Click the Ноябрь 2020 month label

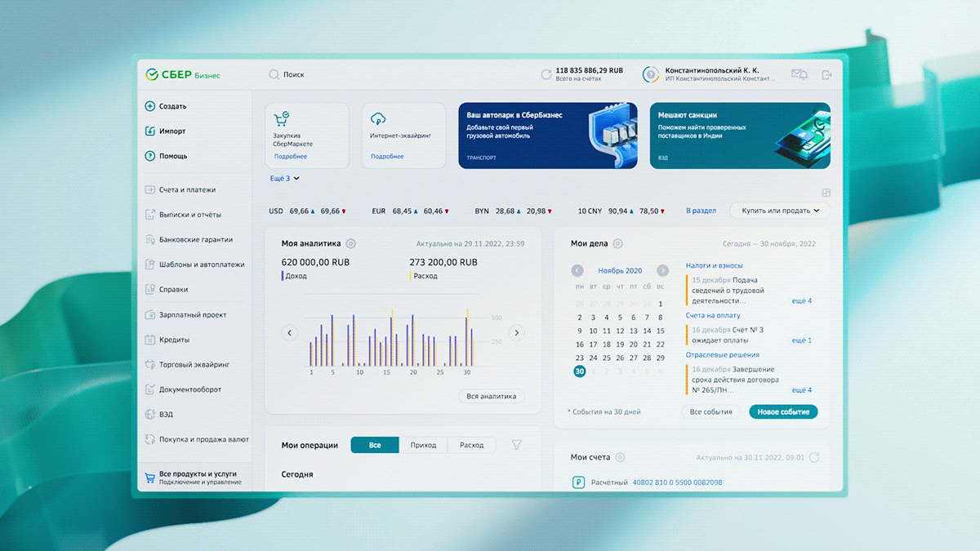tap(620, 270)
